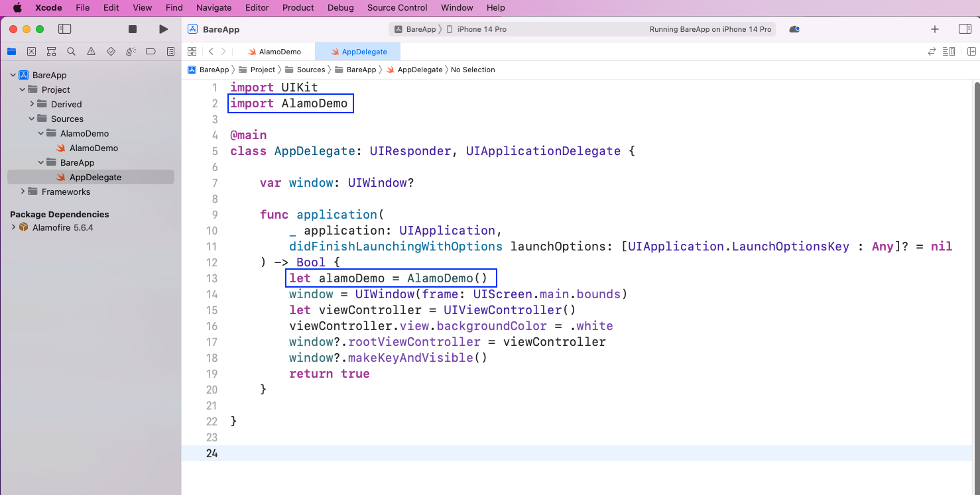Screen dimensions: 980x495
Task: Click the Sources breadcrumb in jump bar
Action: [x=305, y=70]
